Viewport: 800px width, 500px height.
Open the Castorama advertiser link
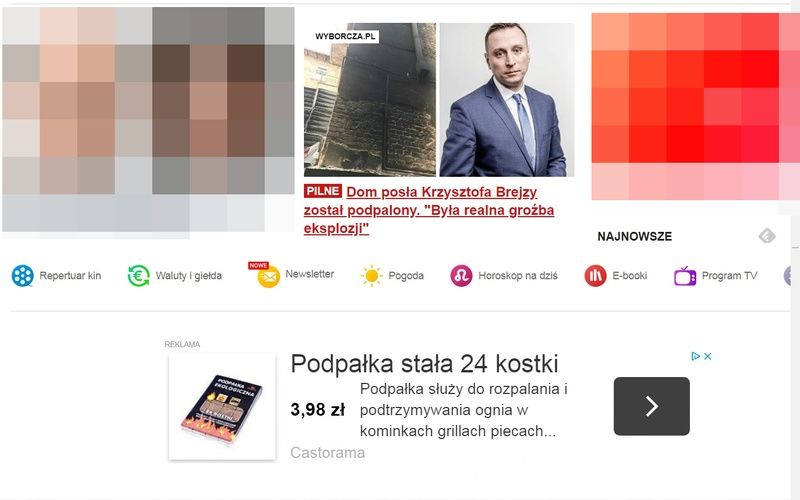328,453
